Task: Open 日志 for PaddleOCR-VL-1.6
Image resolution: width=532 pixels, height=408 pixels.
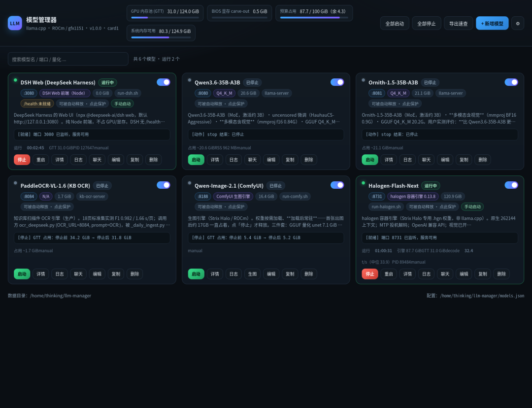Action: coord(60,274)
